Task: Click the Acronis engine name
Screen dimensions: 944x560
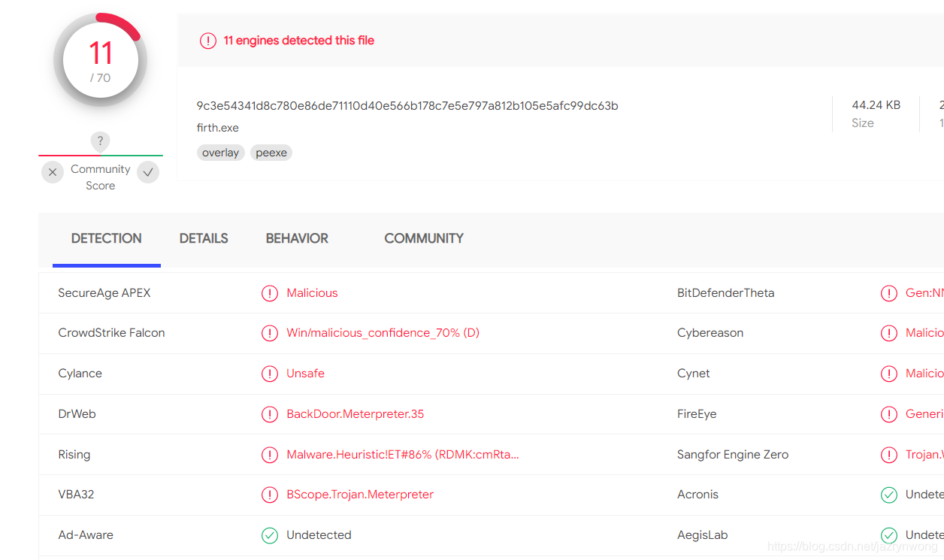Action: coord(697,495)
